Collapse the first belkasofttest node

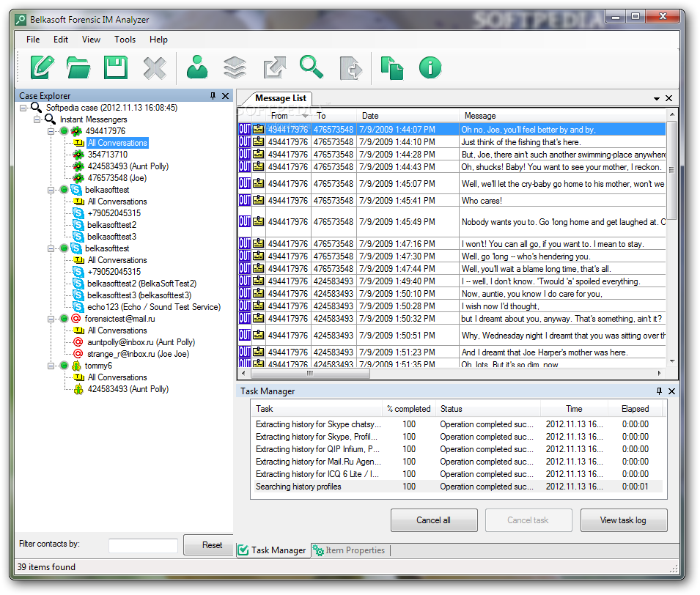point(51,190)
